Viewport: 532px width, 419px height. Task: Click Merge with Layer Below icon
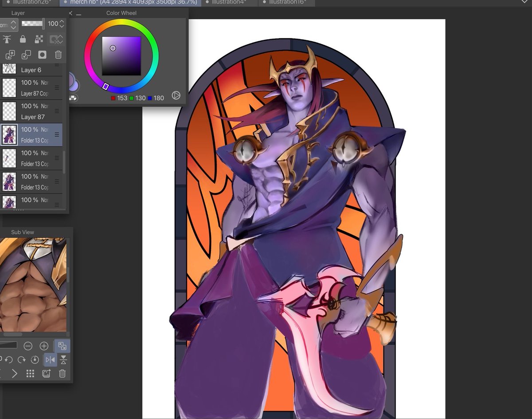click(26, 55)
